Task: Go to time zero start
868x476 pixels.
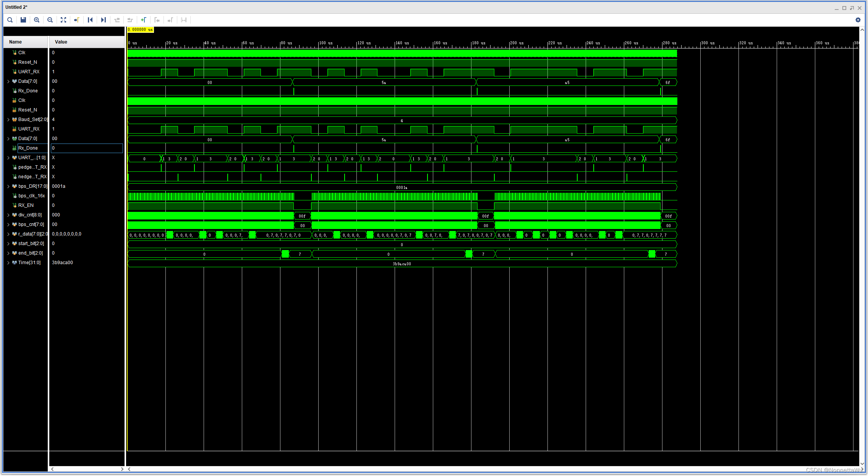Action: pos(90,20)
